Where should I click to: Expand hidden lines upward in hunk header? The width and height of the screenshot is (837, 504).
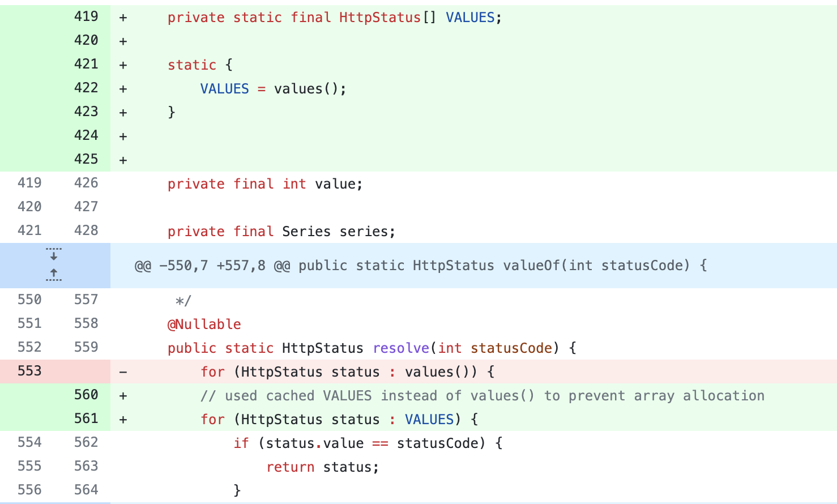coord(54,275)
